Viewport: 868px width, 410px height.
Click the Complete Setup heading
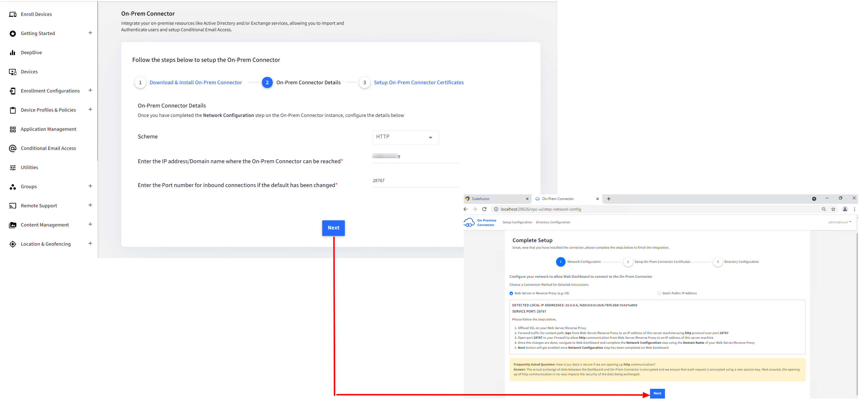532,240
